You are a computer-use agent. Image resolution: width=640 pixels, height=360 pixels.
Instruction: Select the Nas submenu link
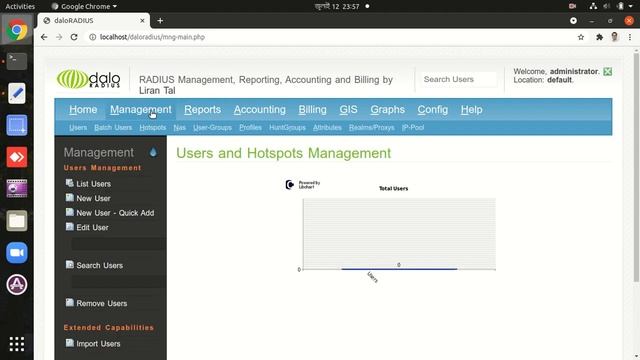(180, 127)
